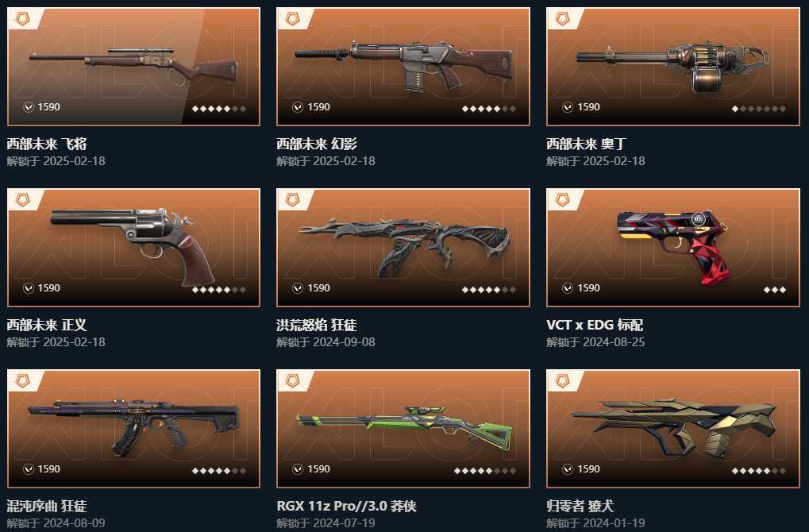809x532 pixels.
Task: Click the VP currency icon on 西部未来 正义 card
Action: 29,288
